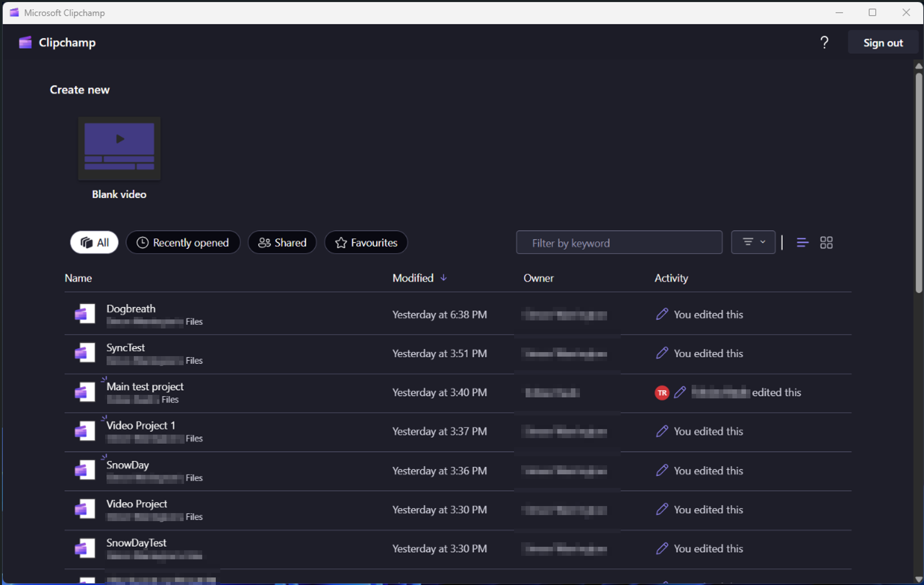This screenshot has height=585, width=924.
Task: Click the Video Project 1 file icon
Action: point(85,431)
